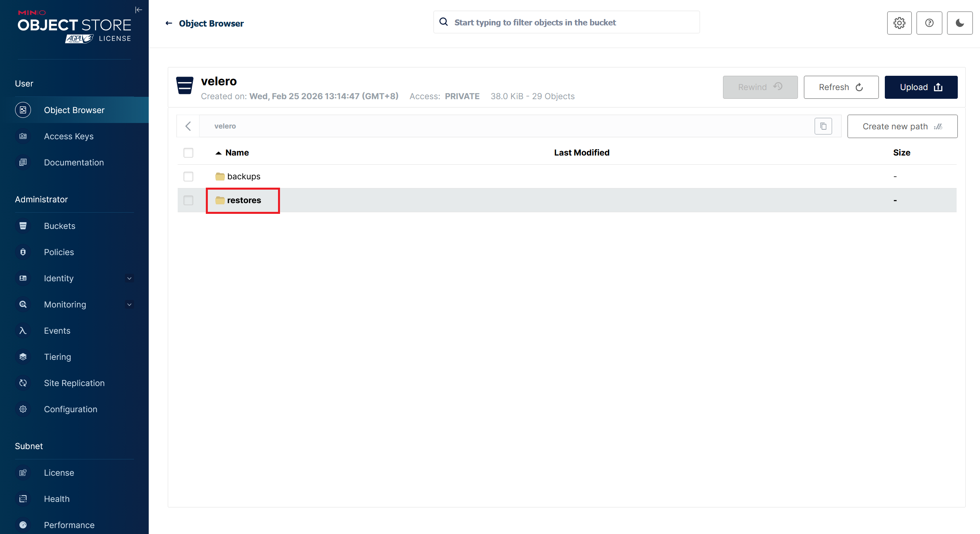Image resolution: width=980 pixels, height=534 pixels.
Task: Sort objects by the Name column
Action: tap(237, 153)
